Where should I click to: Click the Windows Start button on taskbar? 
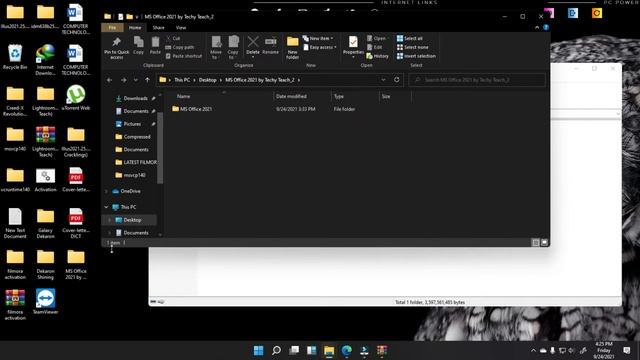pyautogui.click(x=258, y=350)
